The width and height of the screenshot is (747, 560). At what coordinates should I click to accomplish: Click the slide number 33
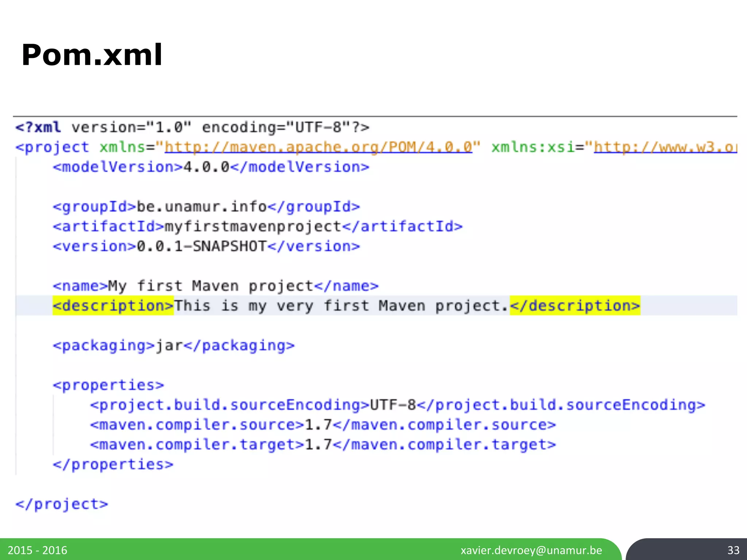coord(733,550)
